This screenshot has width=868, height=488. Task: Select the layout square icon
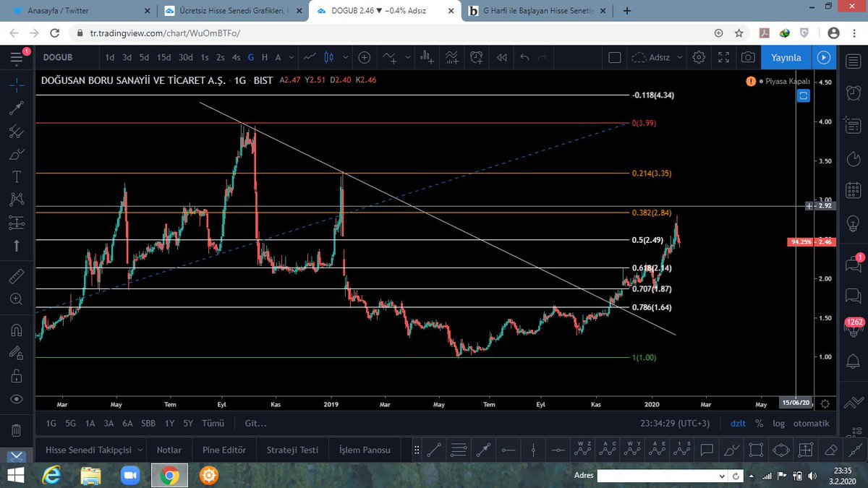click(615, 57)
